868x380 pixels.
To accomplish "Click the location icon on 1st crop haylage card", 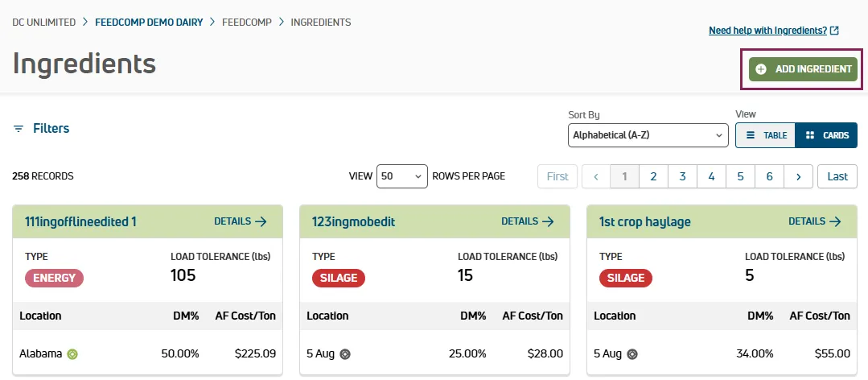I will coord(632,354).
